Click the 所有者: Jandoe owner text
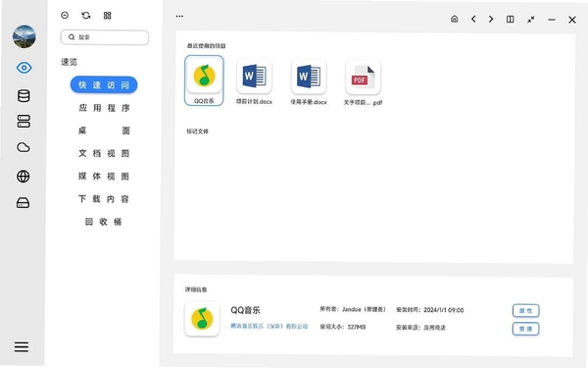 point(353,309)
